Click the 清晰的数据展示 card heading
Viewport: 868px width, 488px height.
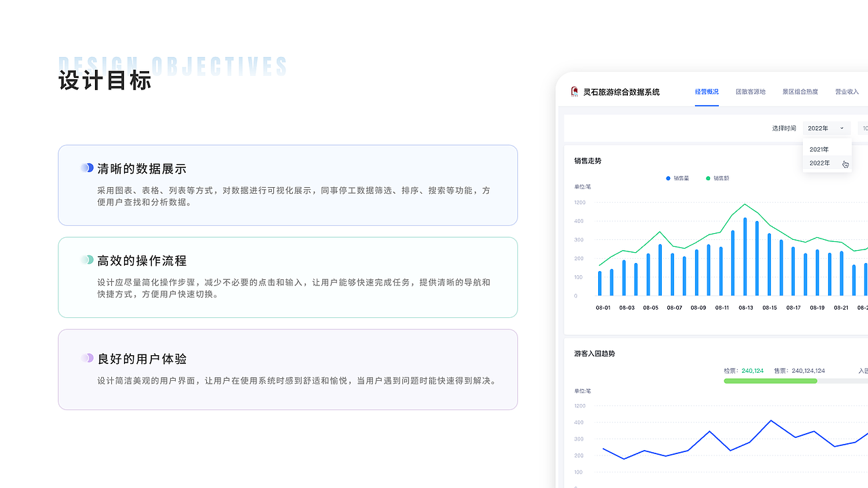pyautogui.click(x=142, y=169)
